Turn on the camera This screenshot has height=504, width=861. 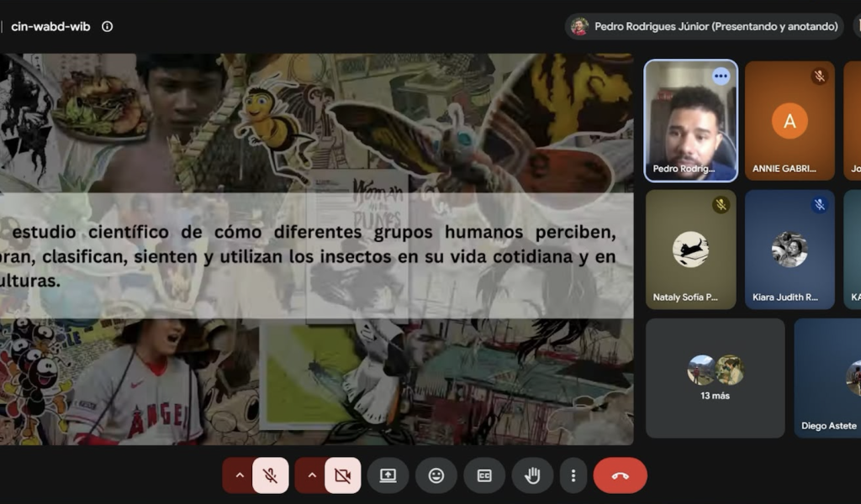[343, 475]
